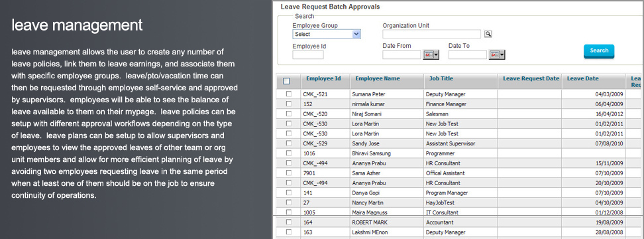The width and height of the screenshot is (644, 239).
Task: Sort by Employee Name column header
Action: [378, 78]
